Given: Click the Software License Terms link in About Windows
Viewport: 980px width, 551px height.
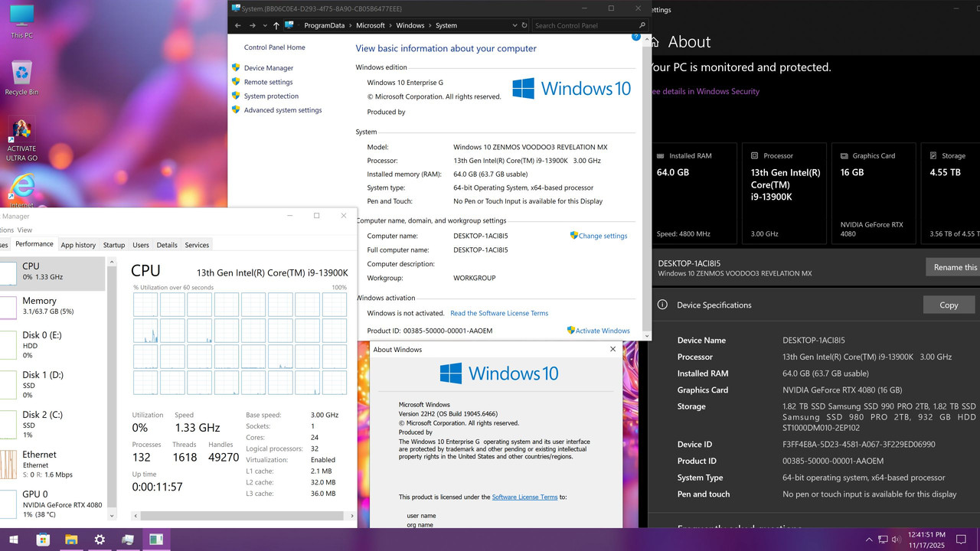Looking at the screenshot, I should pyautogui.click(x=524, y=497).
